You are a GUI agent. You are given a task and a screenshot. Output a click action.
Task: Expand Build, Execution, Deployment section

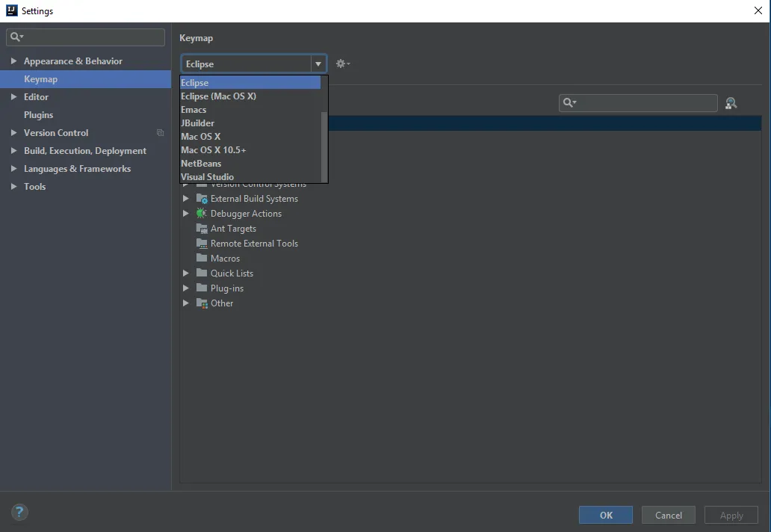pos(13,150)
